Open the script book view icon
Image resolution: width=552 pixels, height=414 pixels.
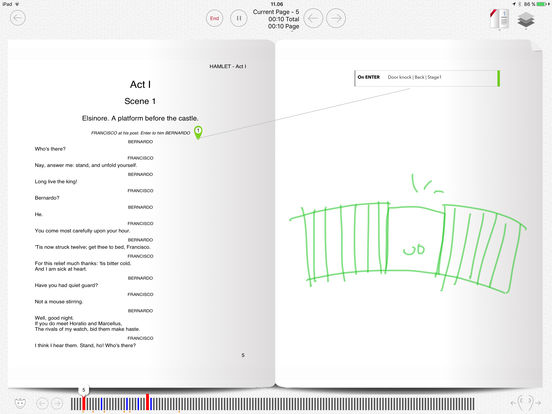pyautogui.click(x=499, y=19)
